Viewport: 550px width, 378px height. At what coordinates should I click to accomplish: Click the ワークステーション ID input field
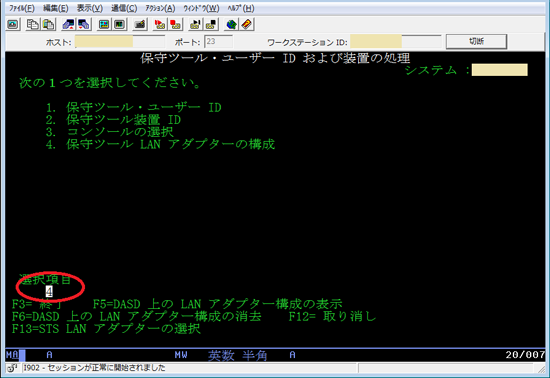(x=395, y=42)
